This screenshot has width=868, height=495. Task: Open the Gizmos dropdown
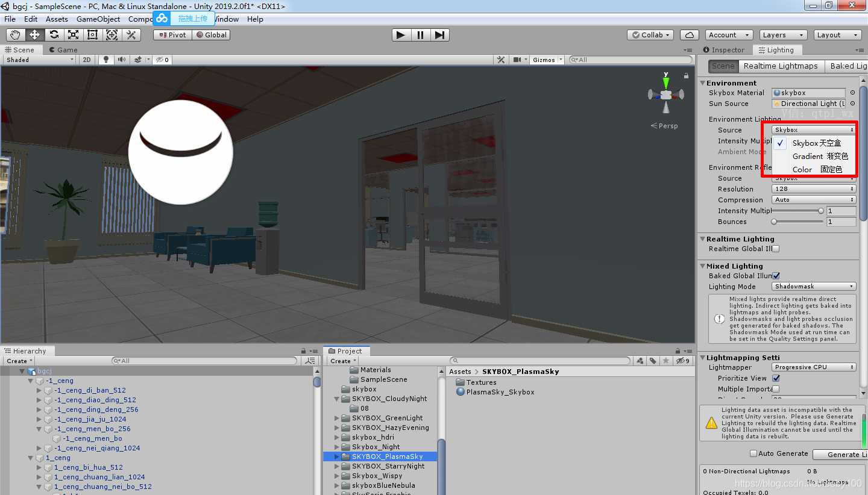click(x=547, y=60)
